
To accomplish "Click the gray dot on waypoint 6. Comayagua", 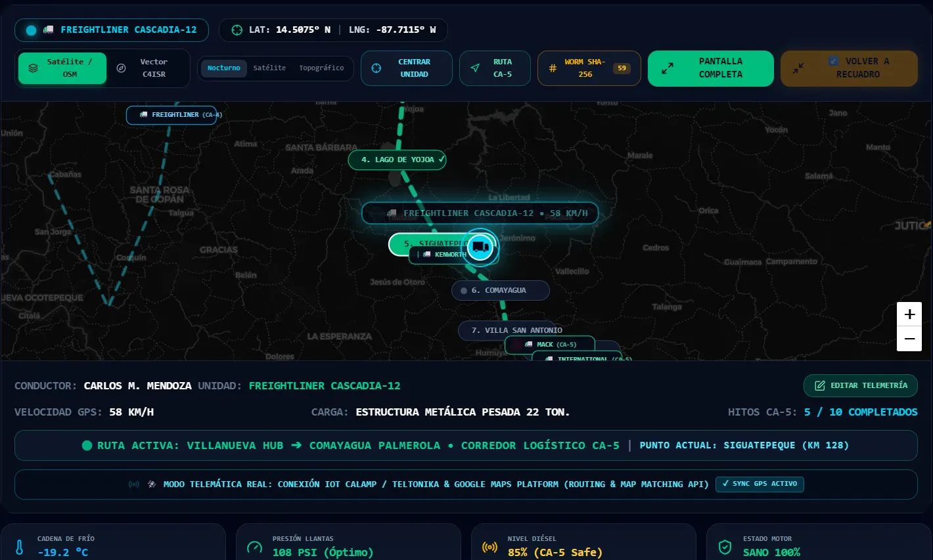I will click(464, 291).
